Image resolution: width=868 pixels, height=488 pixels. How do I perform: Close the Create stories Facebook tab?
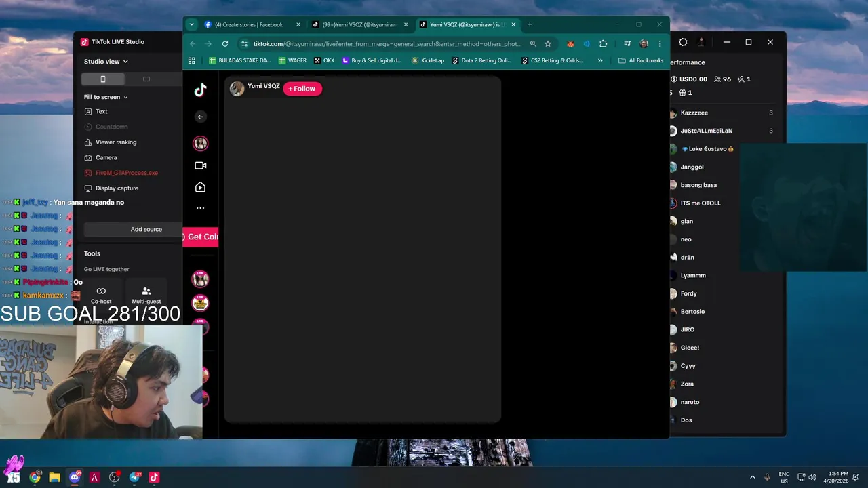click(298, 24)
